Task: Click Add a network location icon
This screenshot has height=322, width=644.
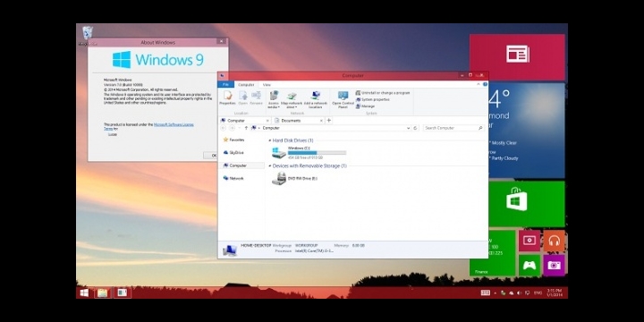Action: tap(316, 98)
